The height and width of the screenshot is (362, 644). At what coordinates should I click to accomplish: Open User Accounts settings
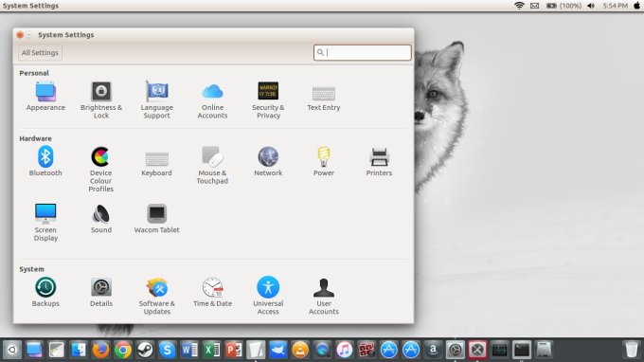[324, 296]
